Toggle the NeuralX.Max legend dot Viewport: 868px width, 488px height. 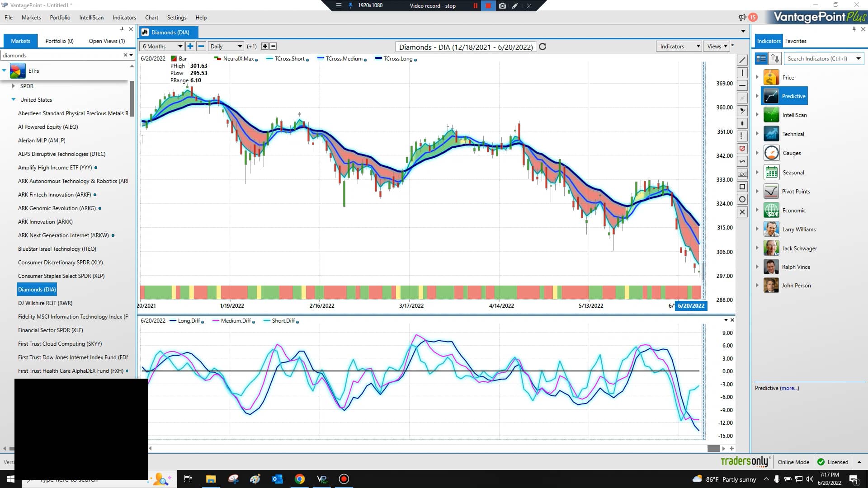[x=256, y=60]
